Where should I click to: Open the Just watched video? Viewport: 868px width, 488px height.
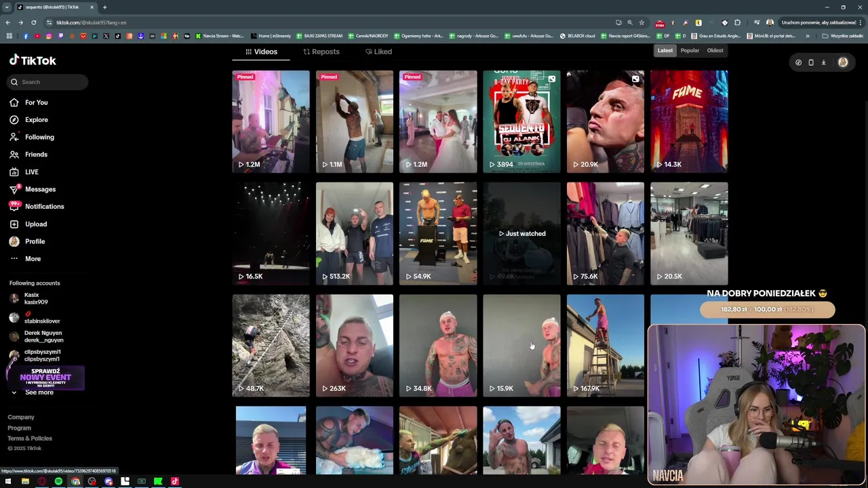[521, 233]
